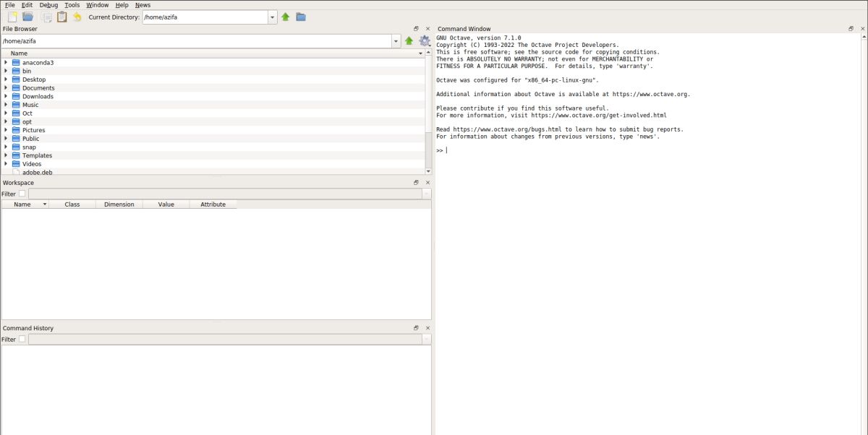Click the Dimension column header
The height and width of the screenshot is (435, 868).
(x=119, y=204)
